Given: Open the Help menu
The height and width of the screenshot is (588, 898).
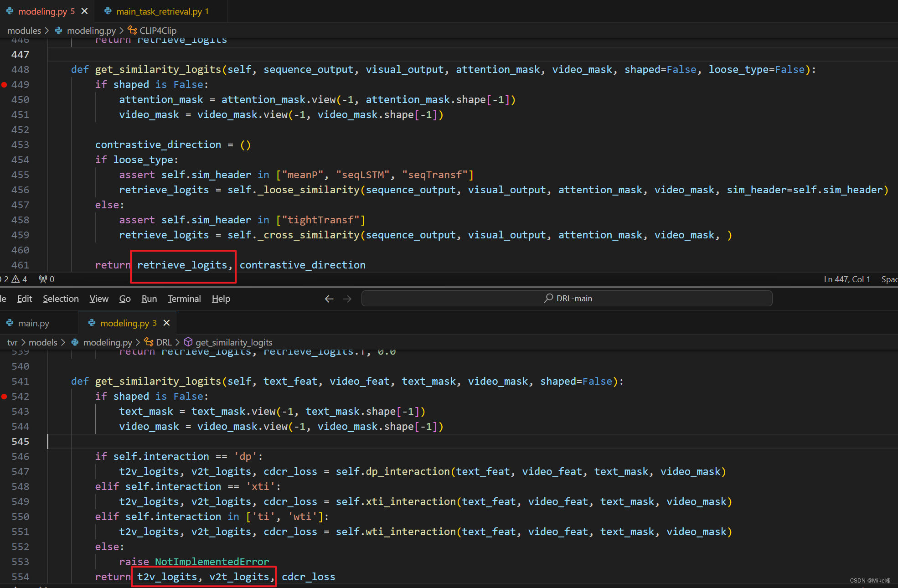Looking at the screenshot, I should point(221,299).
